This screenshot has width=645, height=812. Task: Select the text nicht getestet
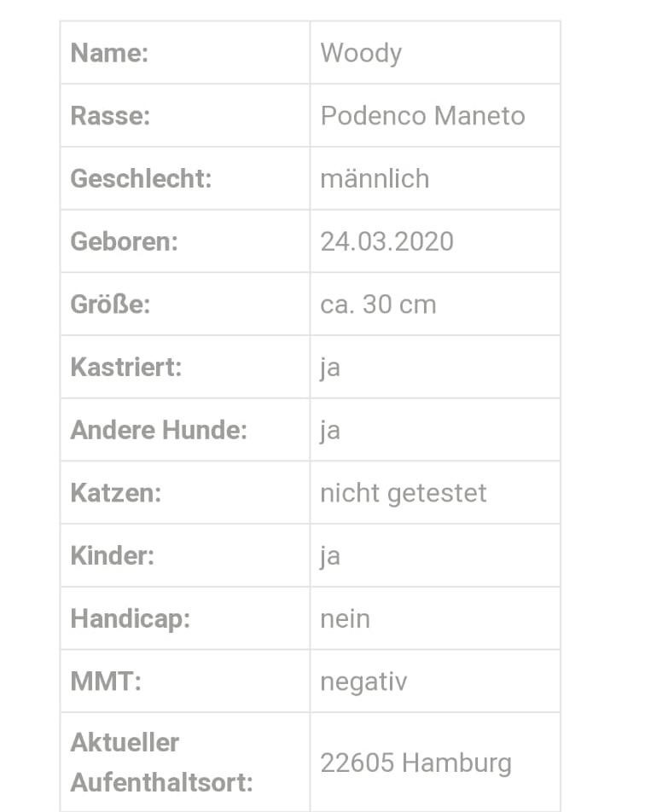pos(404,493)
